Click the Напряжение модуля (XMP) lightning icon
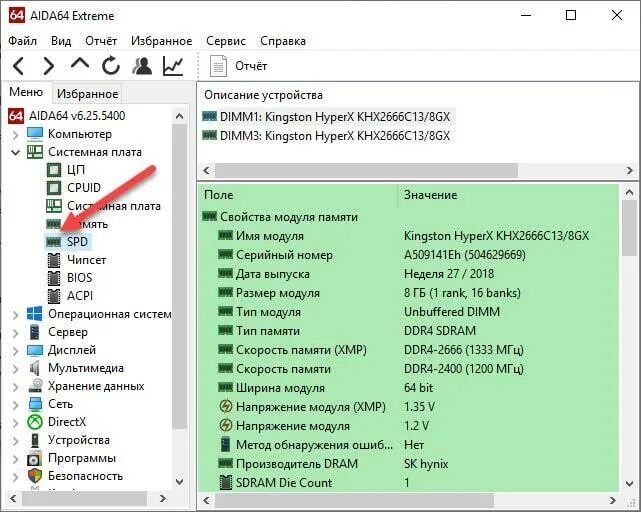Screen dimensions: 641x512 [x=225, y=406]
